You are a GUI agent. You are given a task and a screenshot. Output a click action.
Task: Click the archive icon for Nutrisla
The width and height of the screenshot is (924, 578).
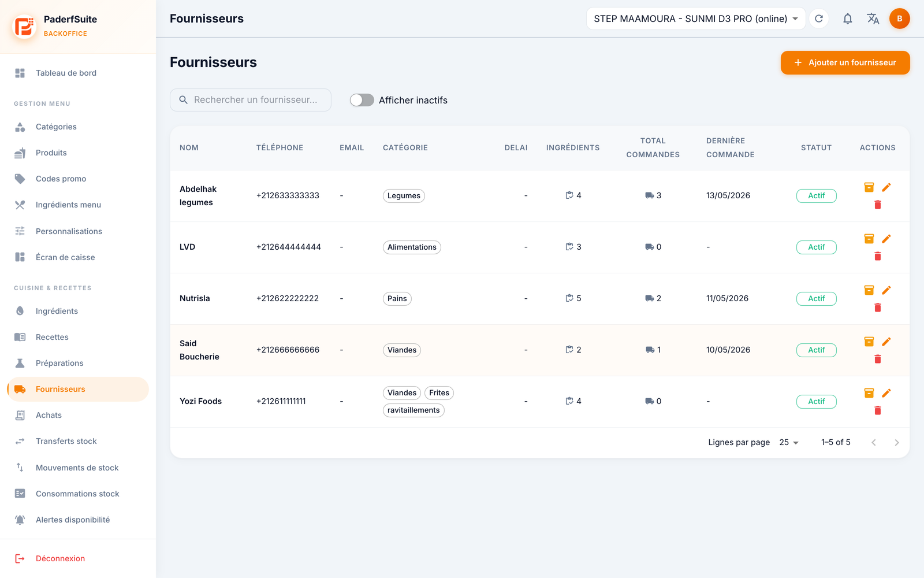click(x=869, y=290)
